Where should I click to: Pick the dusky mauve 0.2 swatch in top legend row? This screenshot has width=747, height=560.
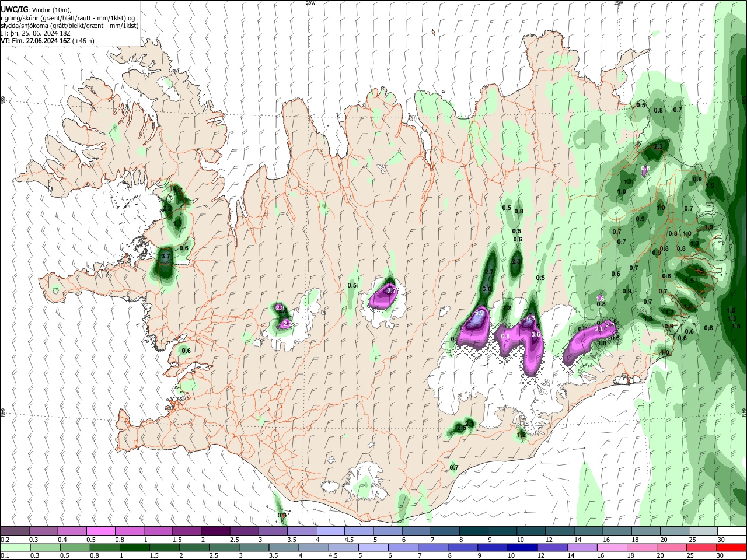(x=15, y=531)
